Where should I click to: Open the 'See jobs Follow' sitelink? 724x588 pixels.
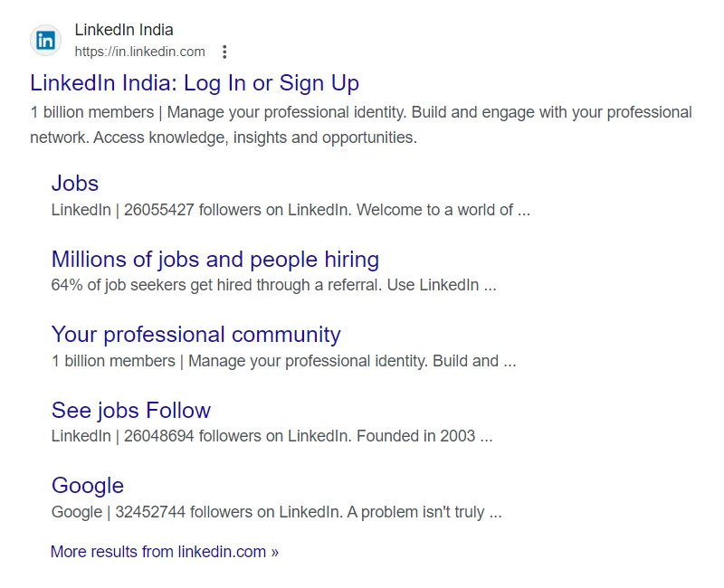(130, 410)
